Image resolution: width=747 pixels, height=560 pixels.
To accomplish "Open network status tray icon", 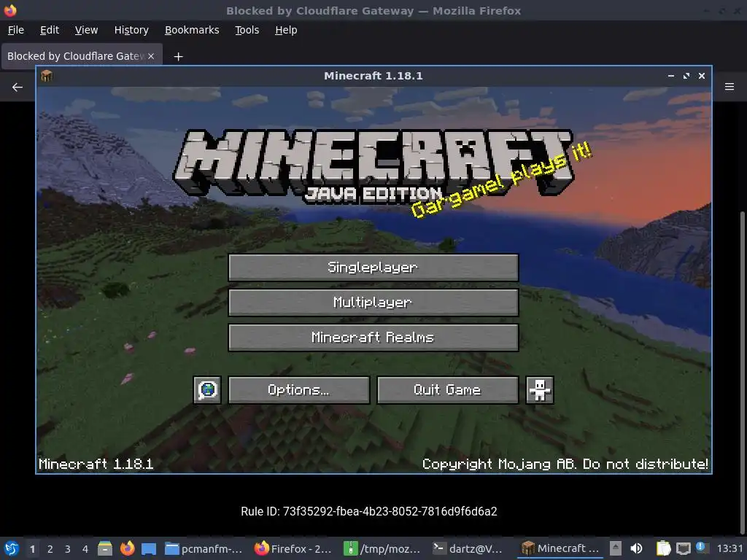I will click(683, 548).
